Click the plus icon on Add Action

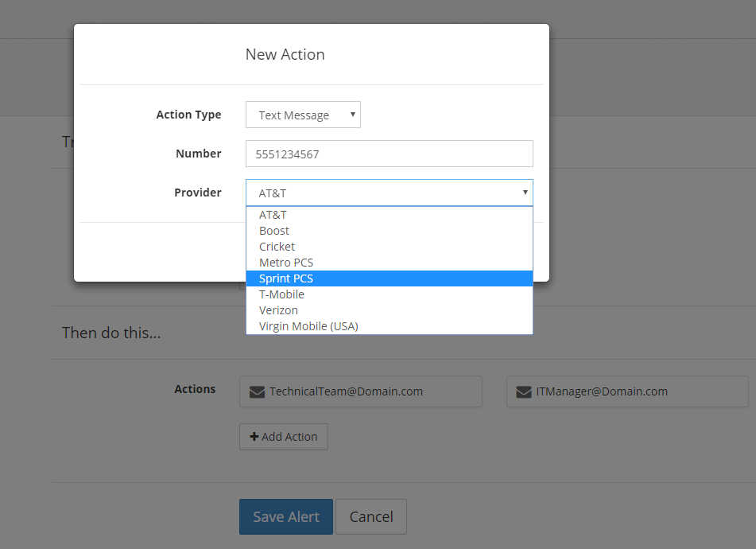click(x=254, y=437)
